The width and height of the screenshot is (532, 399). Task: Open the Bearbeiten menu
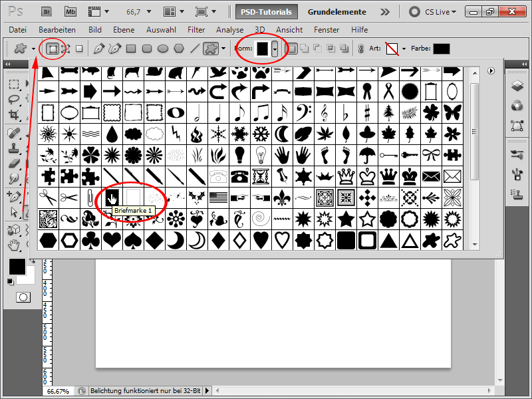[x=57, y=30]
